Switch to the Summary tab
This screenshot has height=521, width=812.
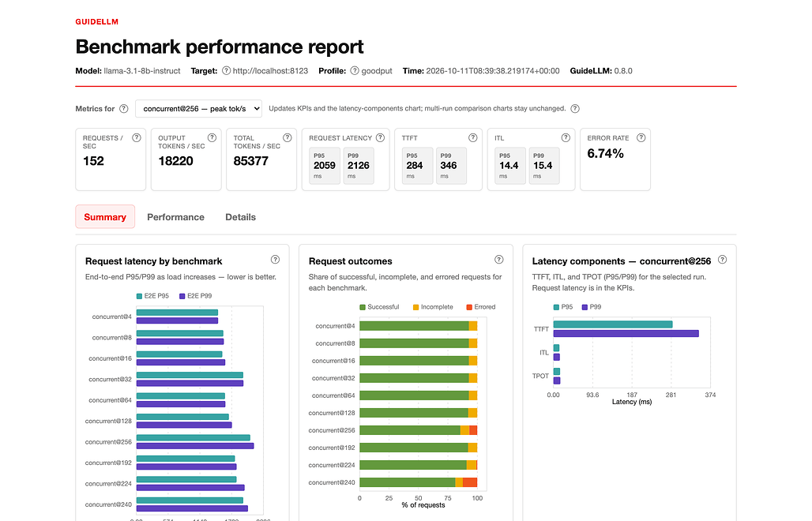coord(105,217)
